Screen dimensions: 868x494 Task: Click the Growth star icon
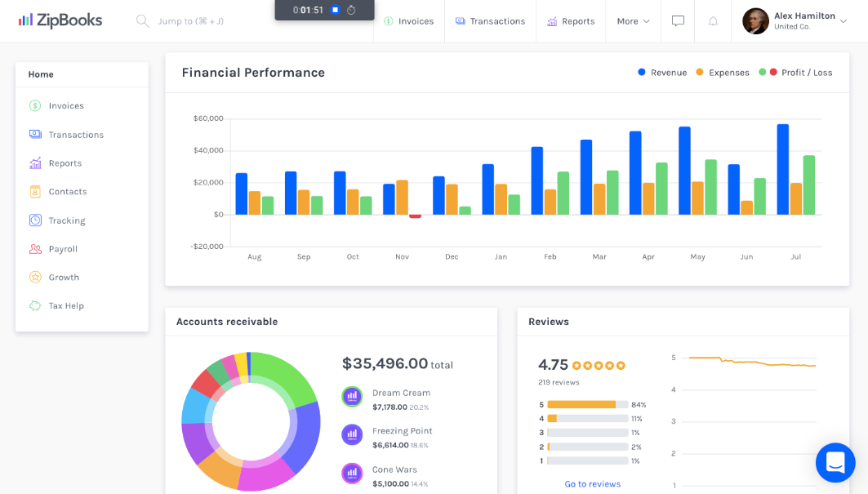(33, 277)
